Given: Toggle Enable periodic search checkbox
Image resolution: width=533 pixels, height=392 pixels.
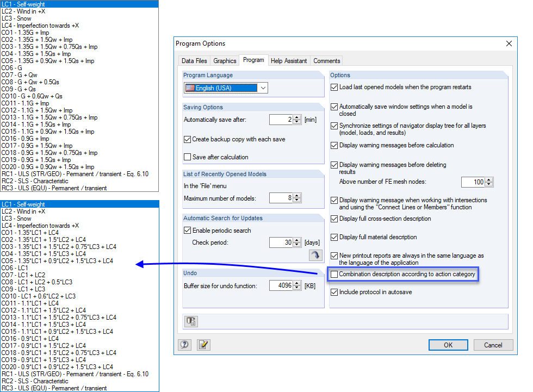Looking at the screenshot, I should (x=187, y=231).
